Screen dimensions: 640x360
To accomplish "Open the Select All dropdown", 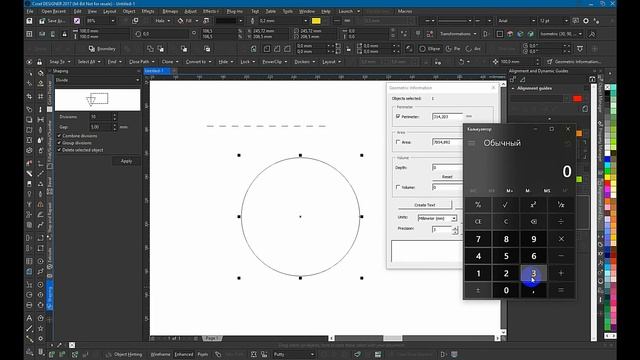I will click(x=89, y=62).
